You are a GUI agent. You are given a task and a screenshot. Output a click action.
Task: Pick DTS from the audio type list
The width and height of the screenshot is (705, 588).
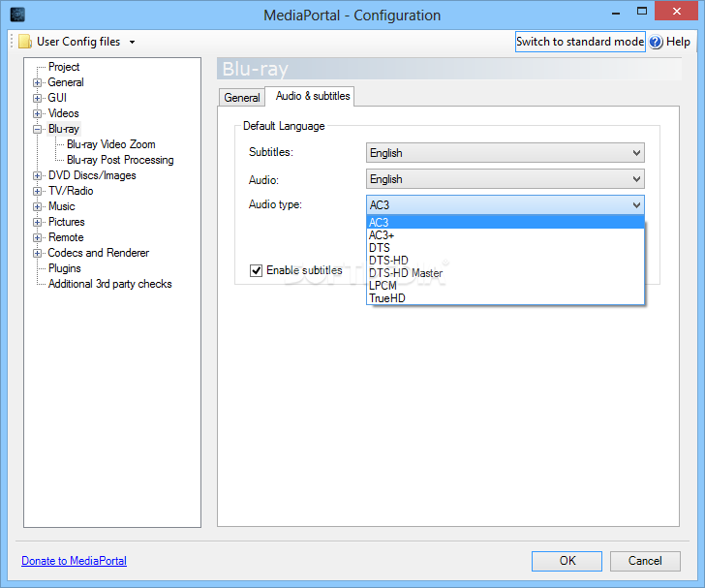click(x=506, y=247)
